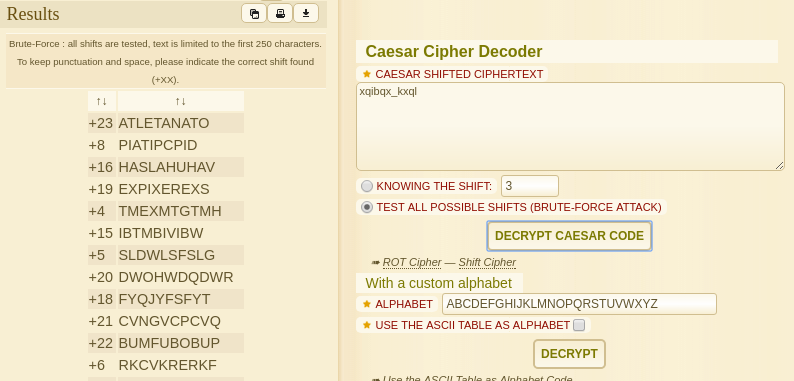Print the results using the printer icon

tap(280, 14)
